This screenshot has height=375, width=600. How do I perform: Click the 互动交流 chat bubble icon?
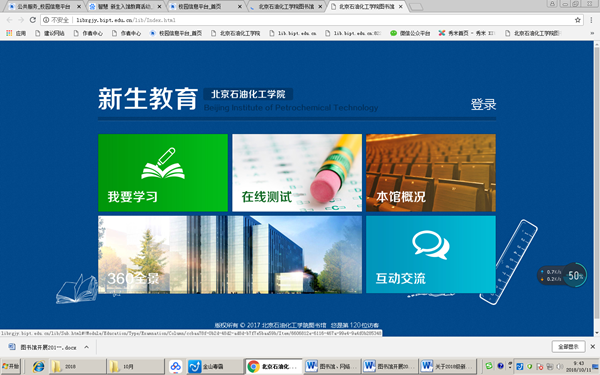tap(430, 245)
